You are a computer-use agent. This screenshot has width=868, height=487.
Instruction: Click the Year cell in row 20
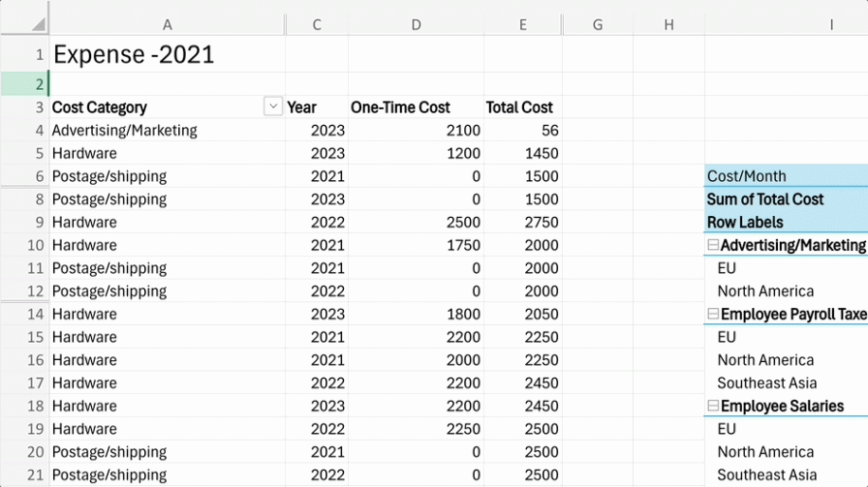pos(317,451)
